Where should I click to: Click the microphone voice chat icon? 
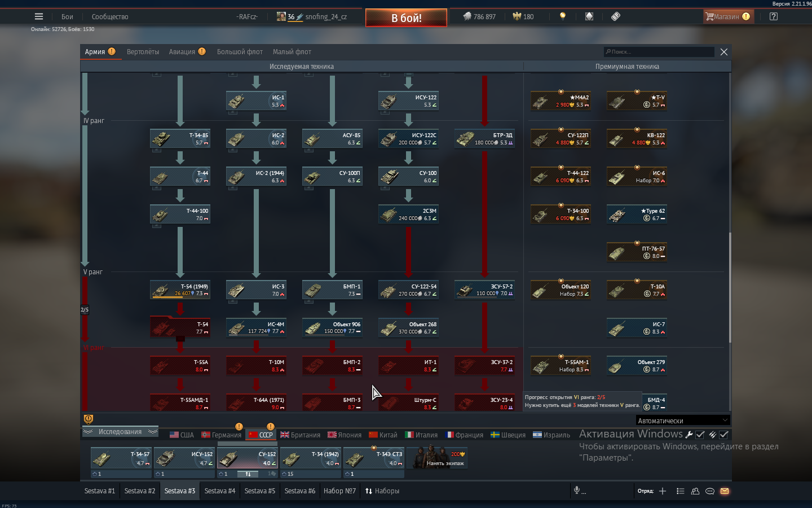click(577, 491)
